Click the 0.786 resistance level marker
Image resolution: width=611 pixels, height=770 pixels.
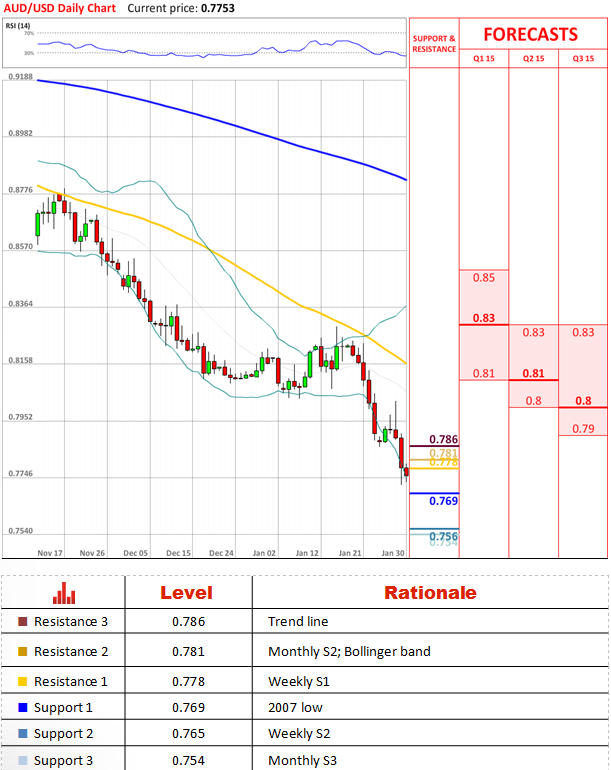[443, 439]
